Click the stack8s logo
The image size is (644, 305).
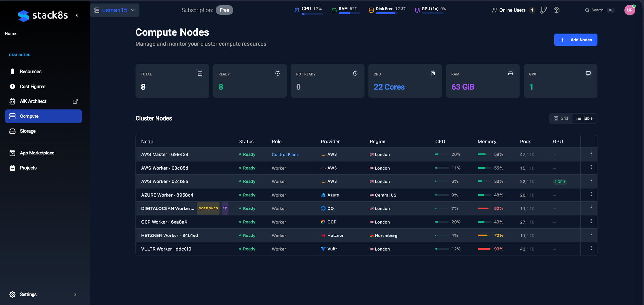43,15
